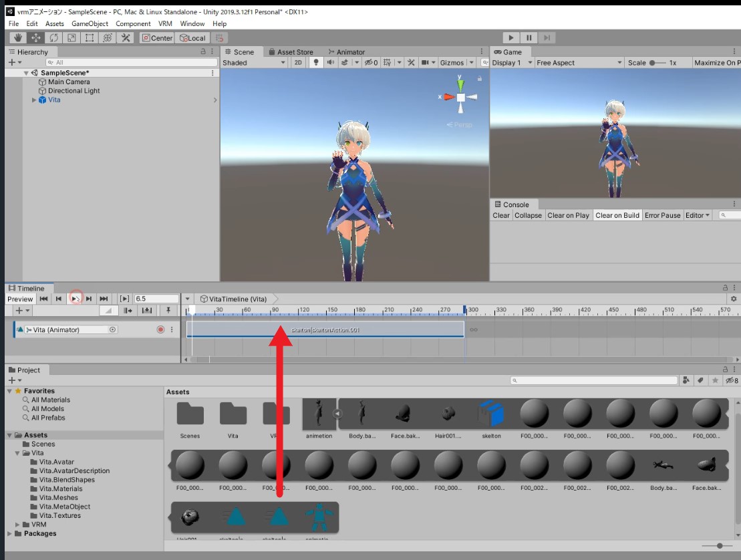
Task: Open the custom editor tools
Action: (x=126, y=38)
